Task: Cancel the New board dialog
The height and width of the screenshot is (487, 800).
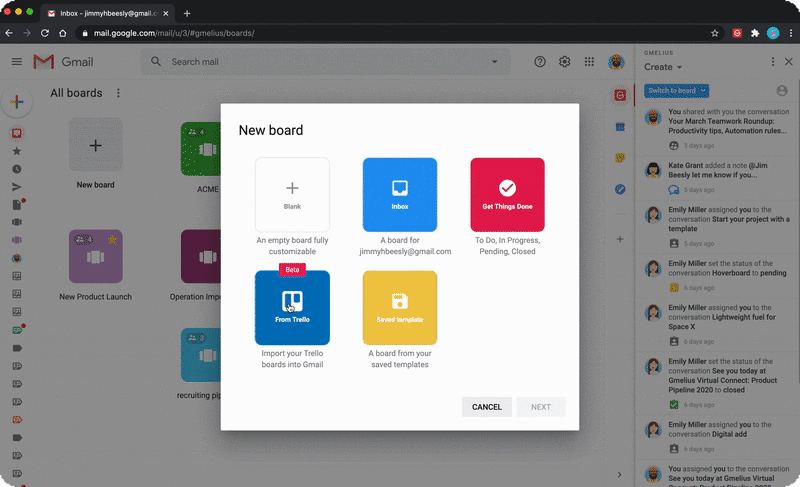Action: 487,407
